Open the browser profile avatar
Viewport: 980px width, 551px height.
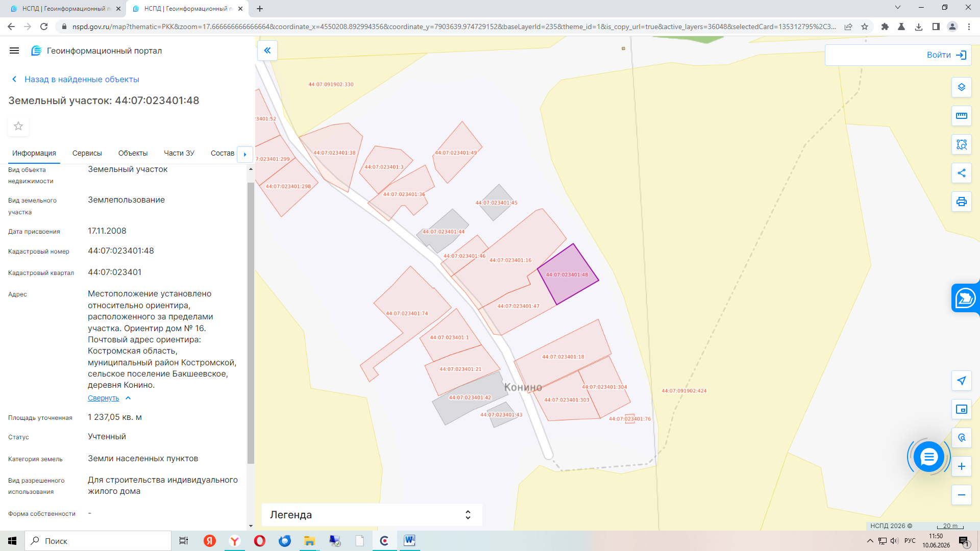point(952,27)
